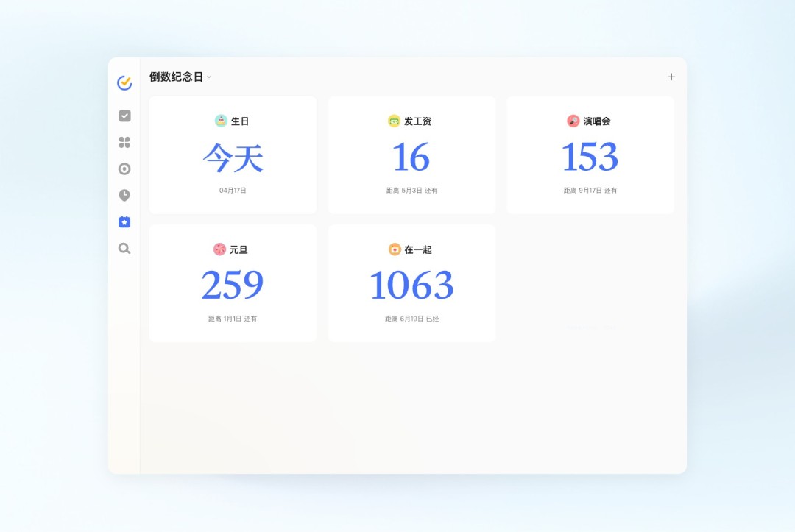Click the tiger emoji on 在一起 card
This screenshot has height=532, width=795.
click(x=393, y=249)
